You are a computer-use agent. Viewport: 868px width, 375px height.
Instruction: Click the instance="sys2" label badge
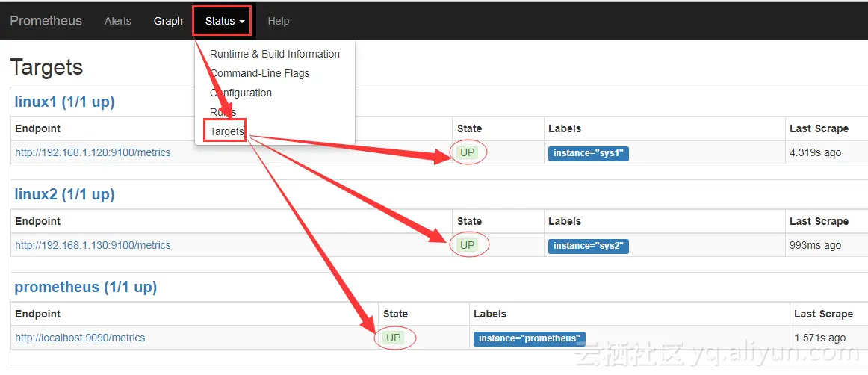[589, 245]
